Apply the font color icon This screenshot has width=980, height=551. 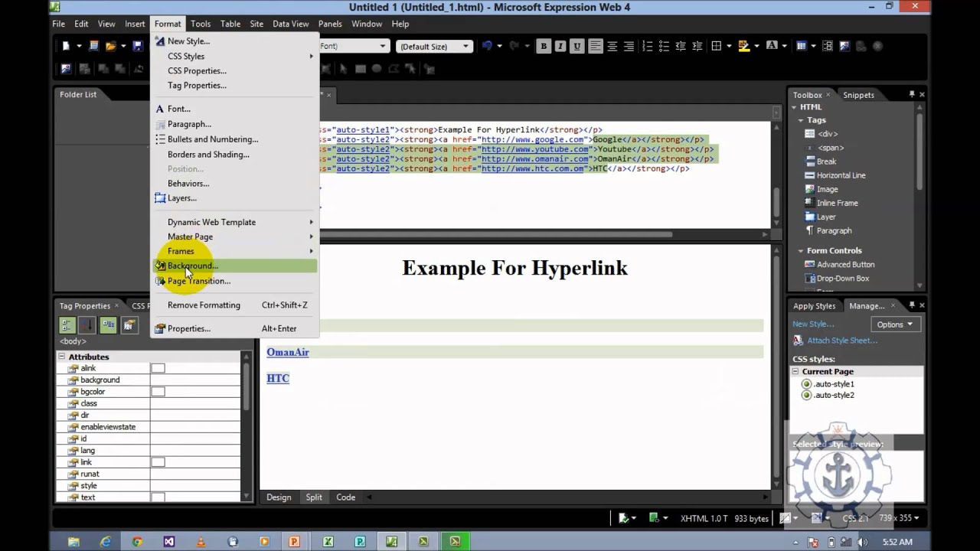770,46
